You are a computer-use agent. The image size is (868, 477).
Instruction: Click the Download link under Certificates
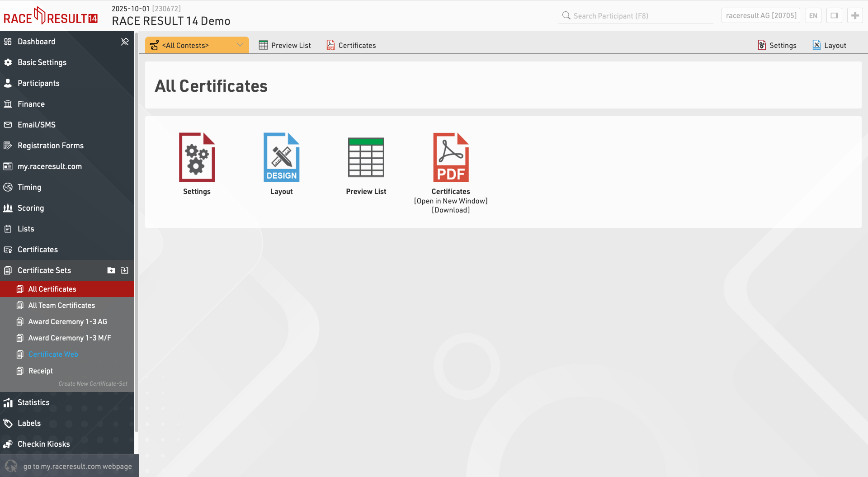(451, 210)
